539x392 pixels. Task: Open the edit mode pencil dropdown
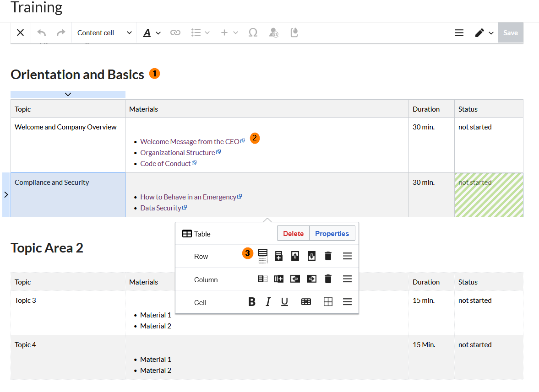[x=484, y=33]
